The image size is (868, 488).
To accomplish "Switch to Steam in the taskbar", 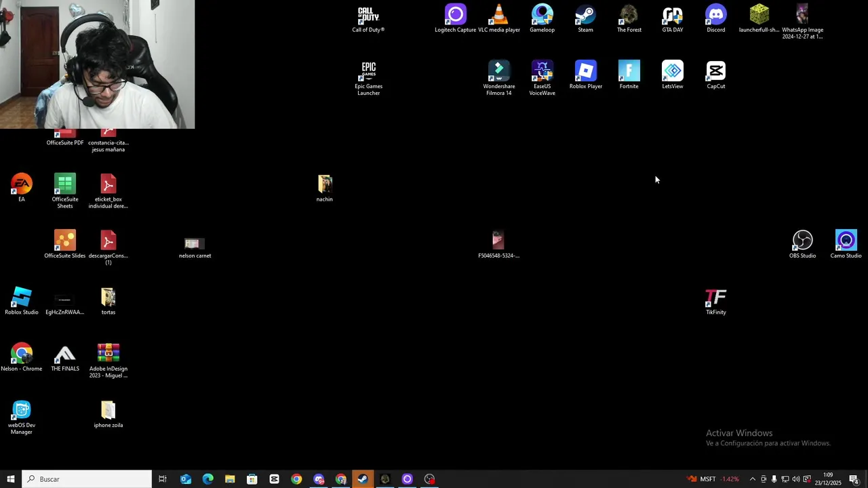I will tap(363, 479).
